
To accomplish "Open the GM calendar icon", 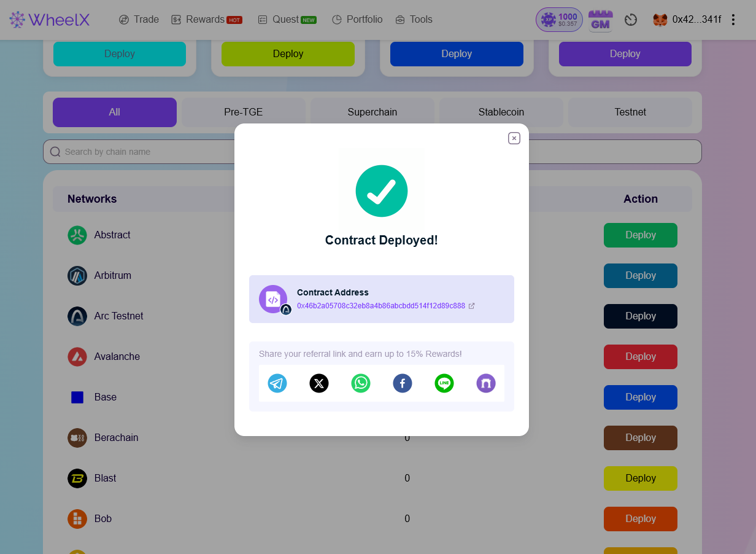I will click(x=600, y=20).
